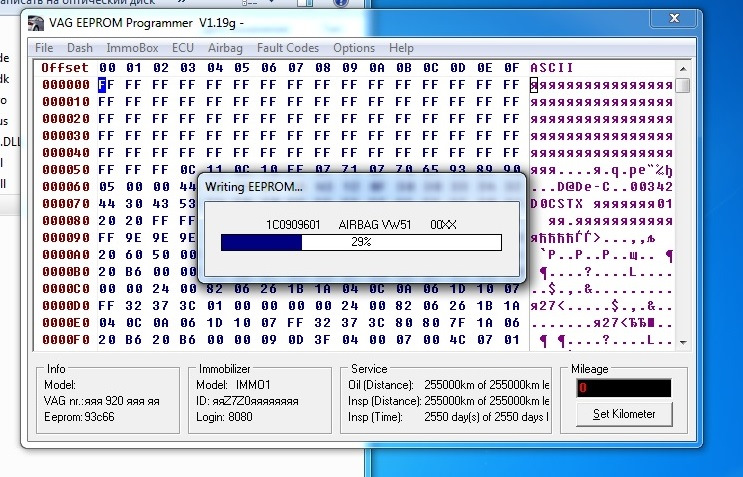Viewport: 743px width, 477px height.
Task: Click the Writing EEPROM... dialog title
Action: [254, 187]
